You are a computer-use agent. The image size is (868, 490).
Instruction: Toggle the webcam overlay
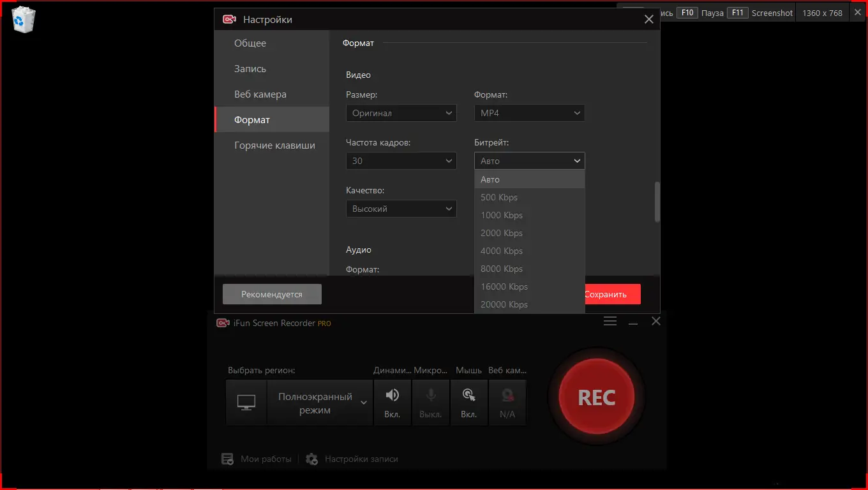coord(507,402)
